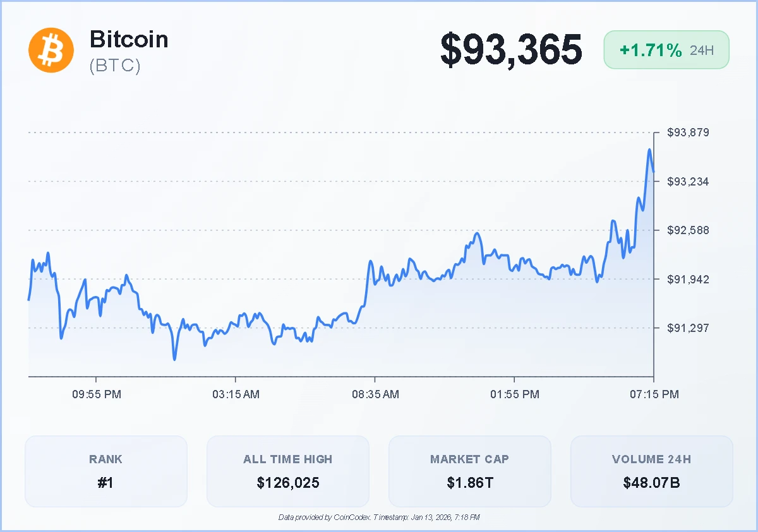
Task: Click the $93,365 current price
Action: click(x=511, y=49)
